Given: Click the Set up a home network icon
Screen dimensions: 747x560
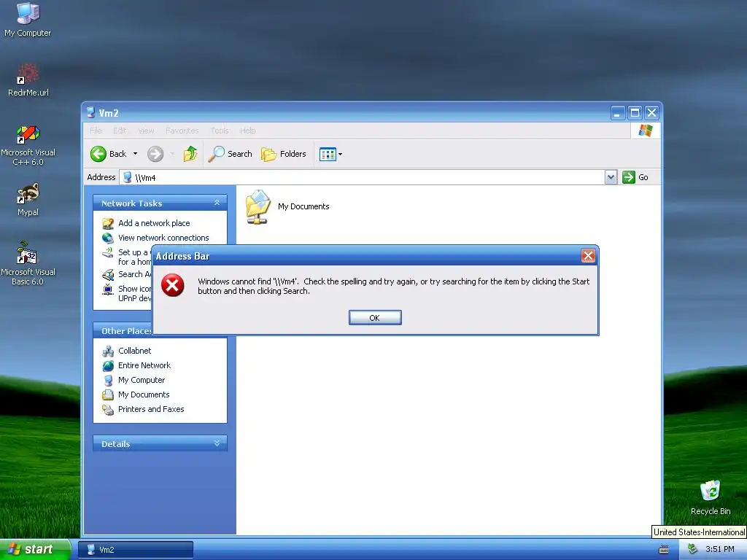Looking at the screenshot, I should tap(108, 252).
